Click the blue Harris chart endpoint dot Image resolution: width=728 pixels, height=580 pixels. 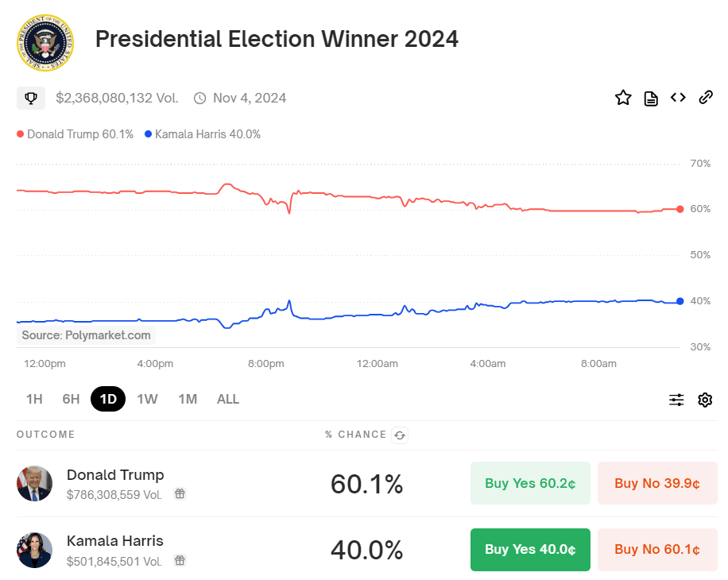coord(680,301)
